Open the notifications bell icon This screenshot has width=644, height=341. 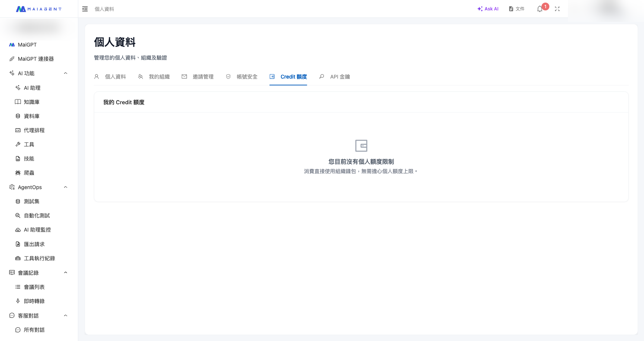540,9
